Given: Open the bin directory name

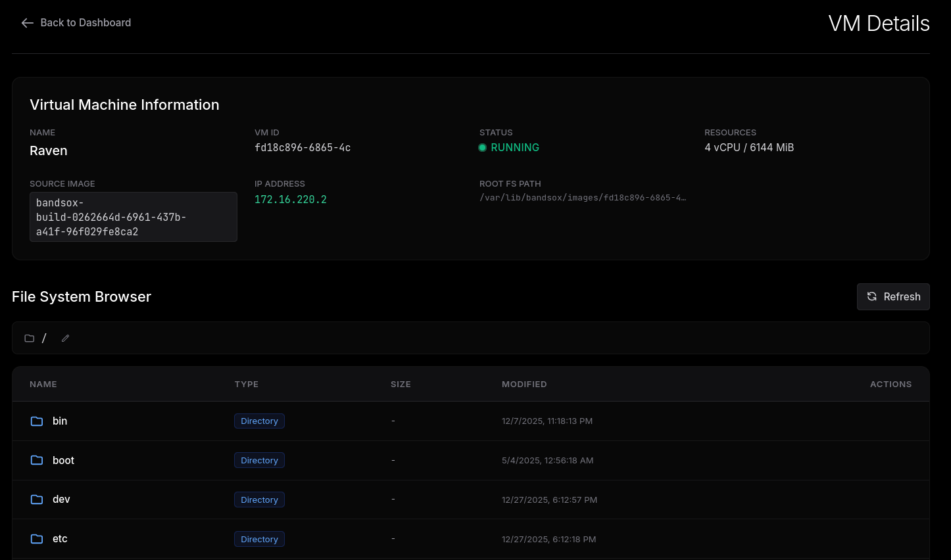Looking at the screenshot, I should coord(60,421).
